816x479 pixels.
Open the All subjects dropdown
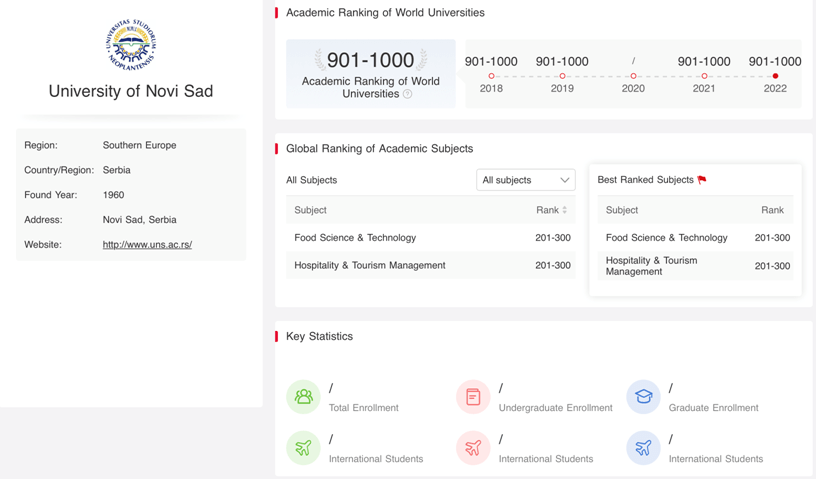[x=526, y=180]
